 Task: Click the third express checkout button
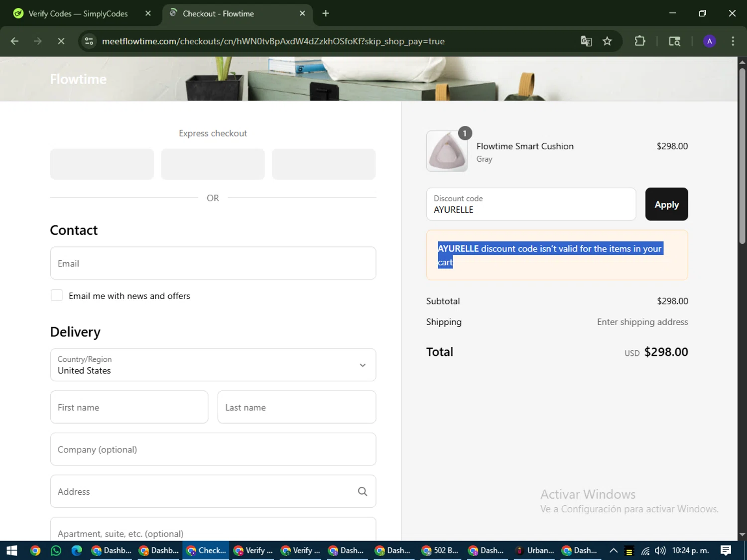(324, 164)
